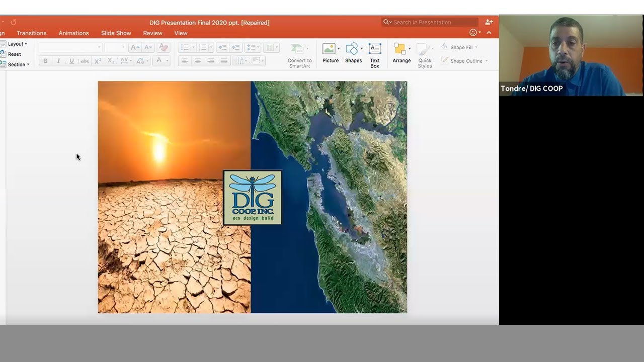This screenshot has width=644, height=362.
Task: Justify text alignment
Action: (x=224, y=61)
